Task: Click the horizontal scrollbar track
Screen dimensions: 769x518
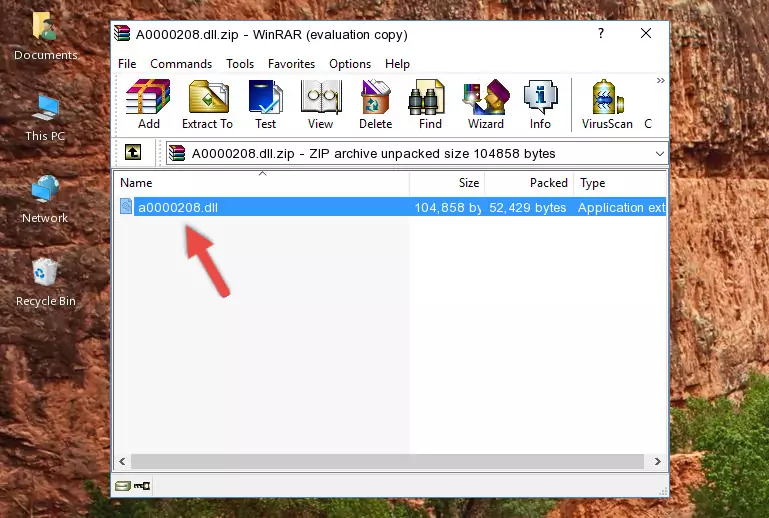Action: point(387,461)
